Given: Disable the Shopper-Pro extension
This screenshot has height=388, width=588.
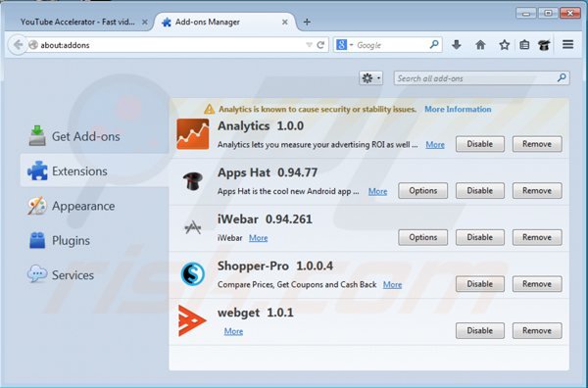Looking at the screenshot, I should 479,284.
